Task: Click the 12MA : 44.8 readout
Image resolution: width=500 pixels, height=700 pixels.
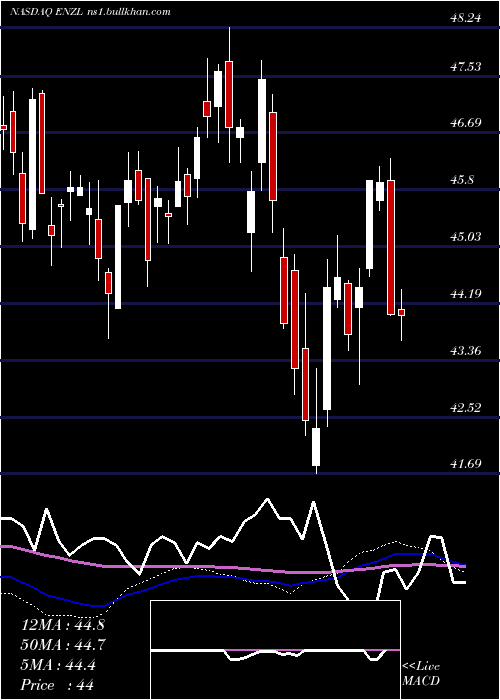Action: click(62, 625)
